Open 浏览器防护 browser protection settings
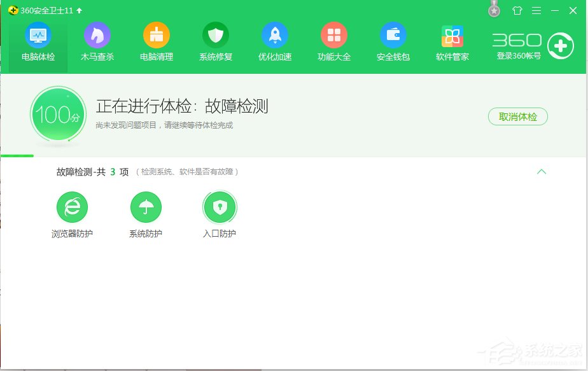Viewport: 588px width, 371px height. [73, 213]
